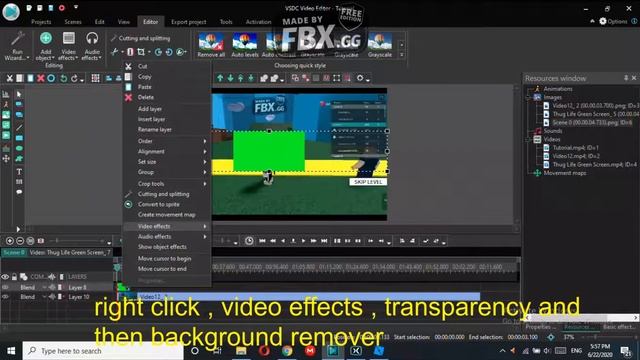Screen dimensions: 640x360
Task: Open Video effects in context menu
Action: click(167, 226)
